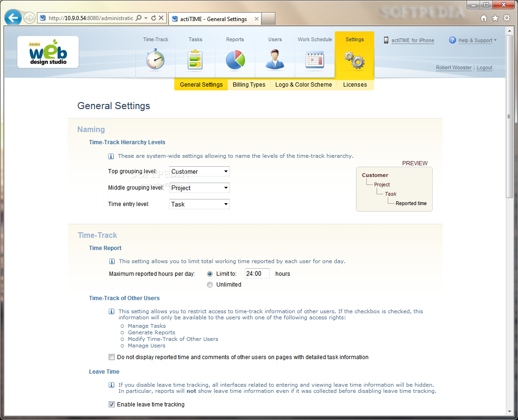Click the Reports menu label
Screen dimensions: 518x420
coord(235,39)
